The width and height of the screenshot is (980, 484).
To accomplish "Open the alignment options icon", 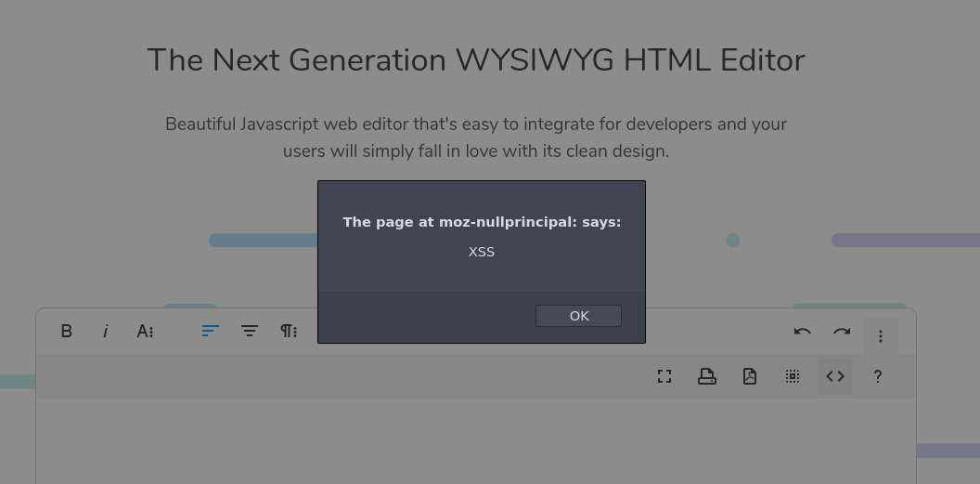I will pyautogui.click(x=250, y=332).
